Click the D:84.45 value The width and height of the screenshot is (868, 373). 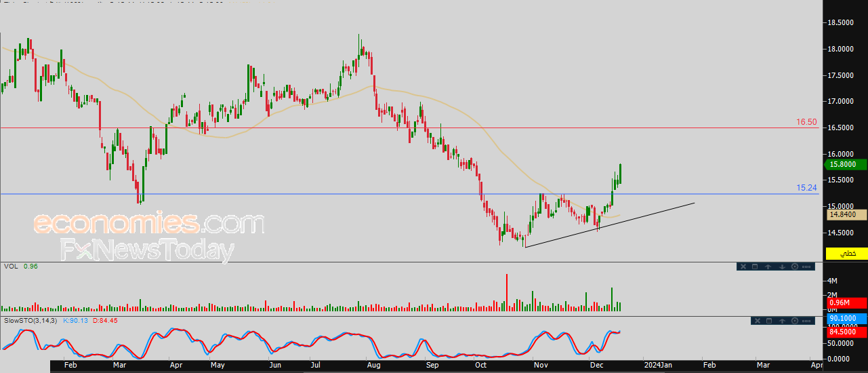[105, 321]
